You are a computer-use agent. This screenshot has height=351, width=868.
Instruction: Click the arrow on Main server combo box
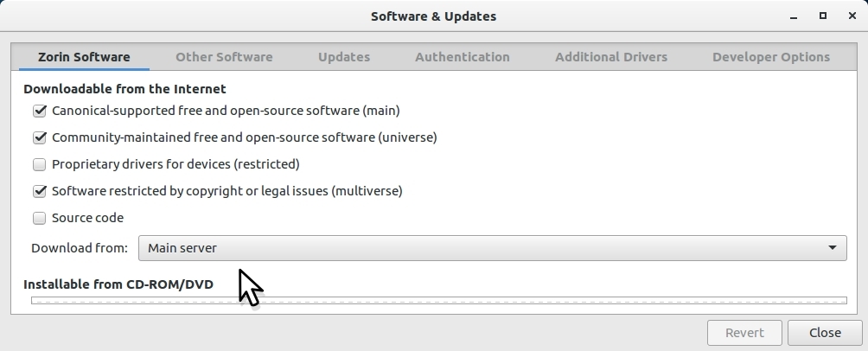pos(833,248)
